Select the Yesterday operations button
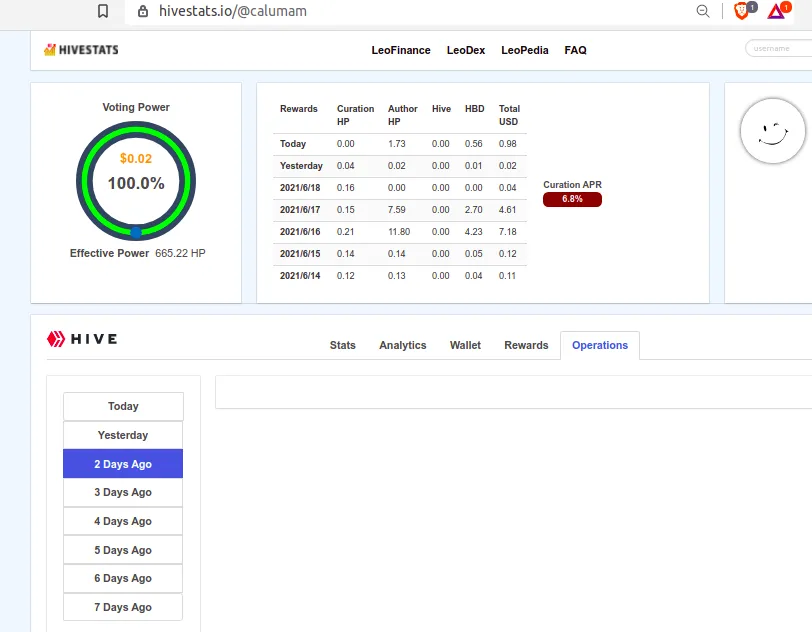Viewport: 812px width, 632px height. 123,435
